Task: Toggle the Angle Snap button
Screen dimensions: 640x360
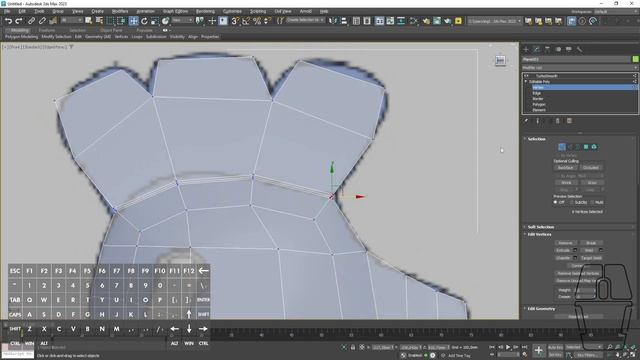Action: pos(246,21)
